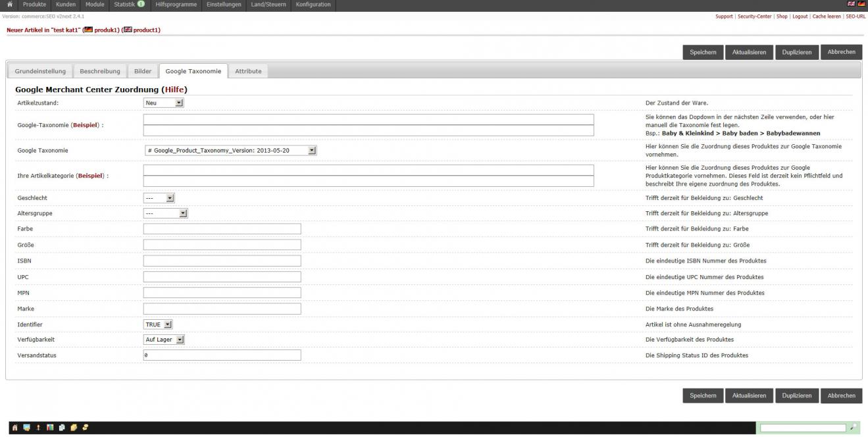Open the Verfügbarkeit dropdown

coord(164,340)
